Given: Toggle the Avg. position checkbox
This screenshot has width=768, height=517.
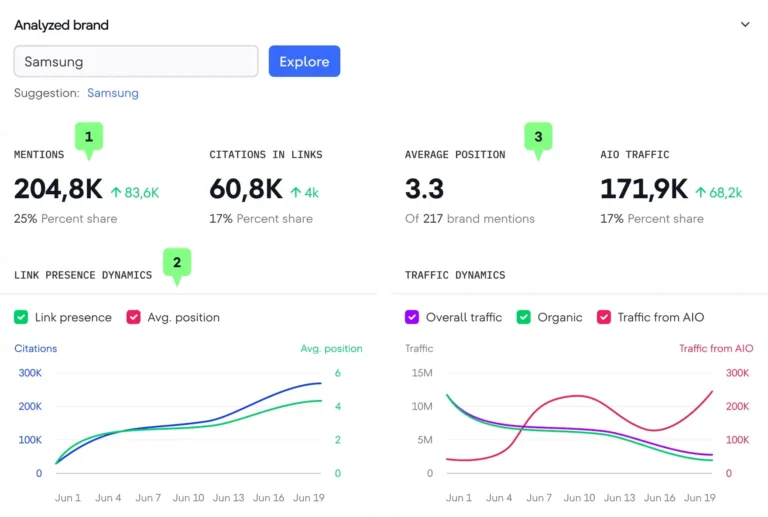Looking at the screenshot, I should click(133, 317).
